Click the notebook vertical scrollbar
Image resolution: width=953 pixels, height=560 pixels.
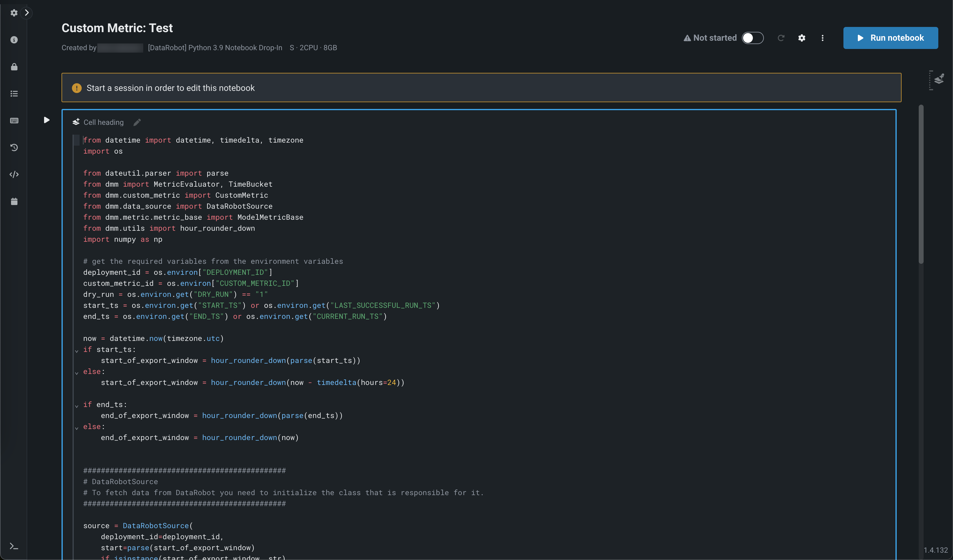921,184
